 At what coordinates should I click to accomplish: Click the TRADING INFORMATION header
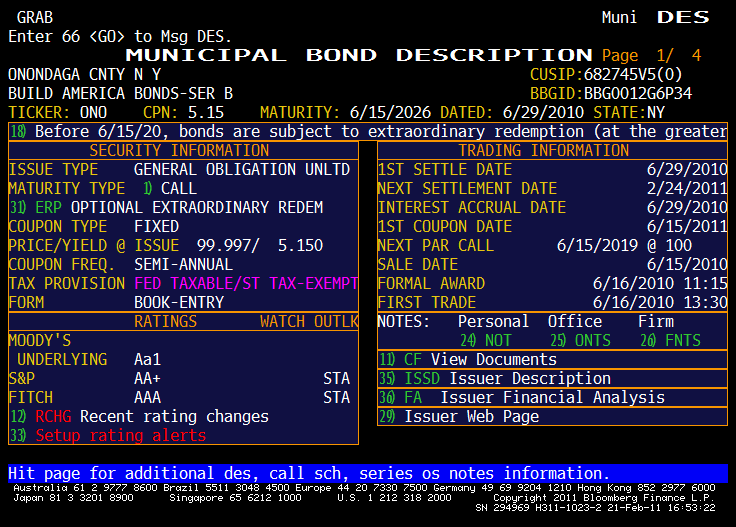click(x=544, y=150)
